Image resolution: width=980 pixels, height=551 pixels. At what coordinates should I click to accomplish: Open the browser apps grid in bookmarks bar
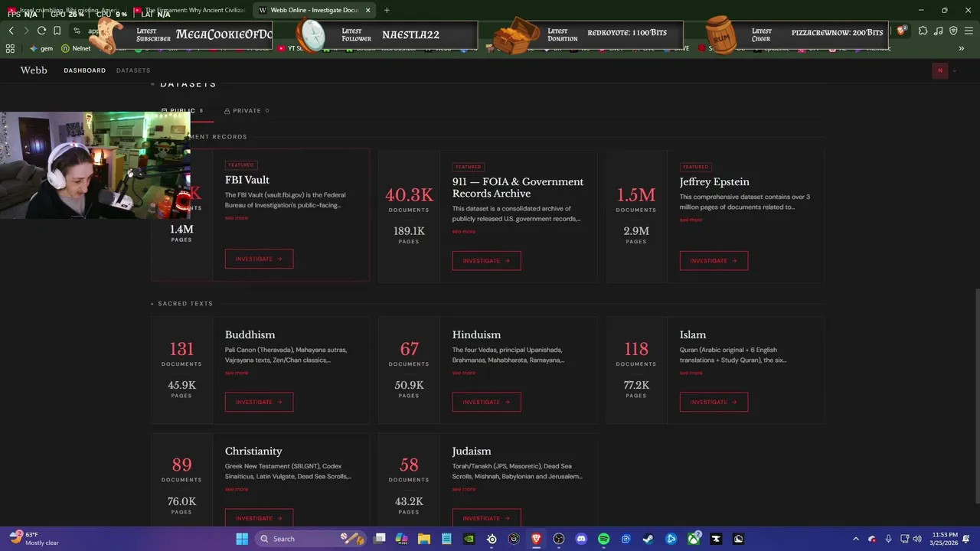click(10, 48)
